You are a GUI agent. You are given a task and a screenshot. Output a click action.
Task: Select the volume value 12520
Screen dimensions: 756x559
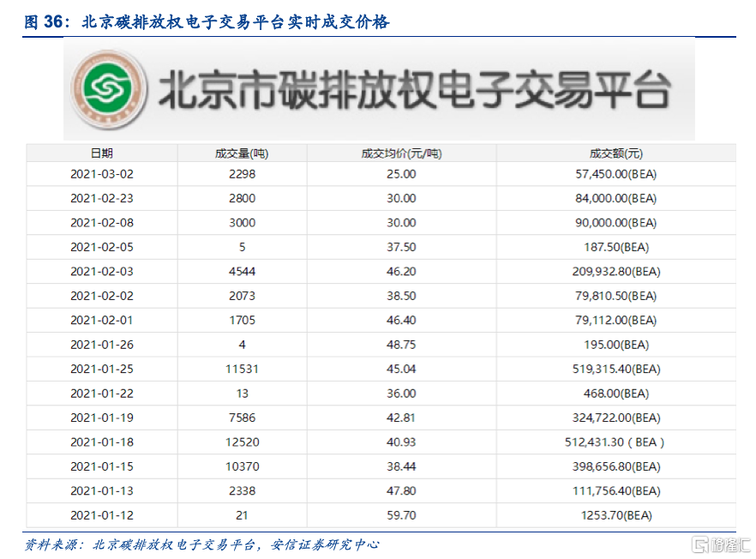(x=242, y=442)
